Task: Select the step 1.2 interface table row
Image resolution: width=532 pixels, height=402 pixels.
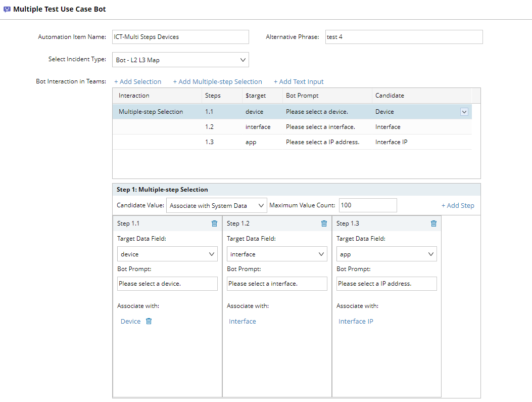Action: pyautogui.click(x=292, y=127)
